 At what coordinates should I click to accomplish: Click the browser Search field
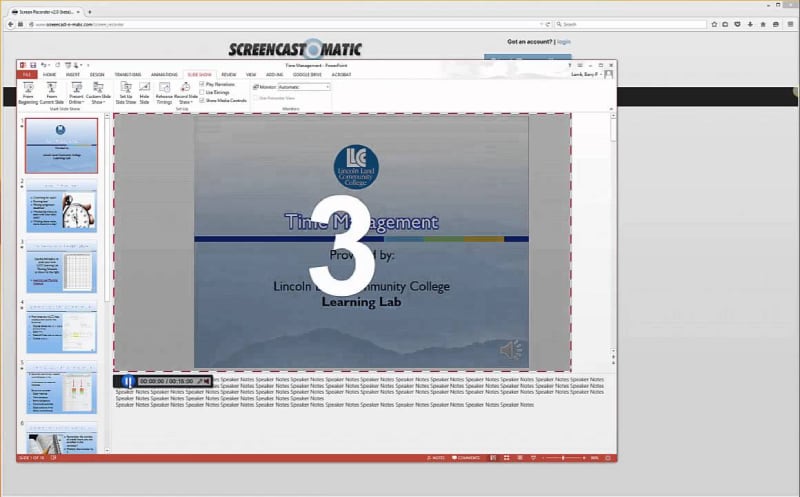point(630,24)
